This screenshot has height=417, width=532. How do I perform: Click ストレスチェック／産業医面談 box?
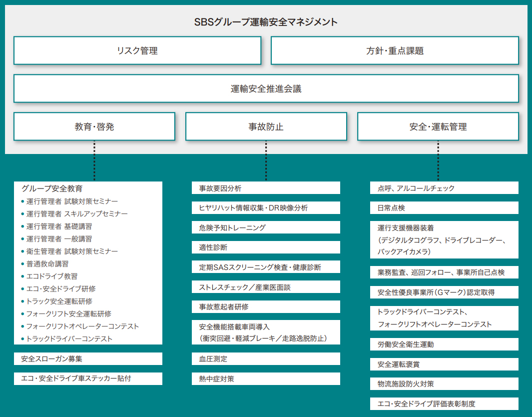[266, 287]
